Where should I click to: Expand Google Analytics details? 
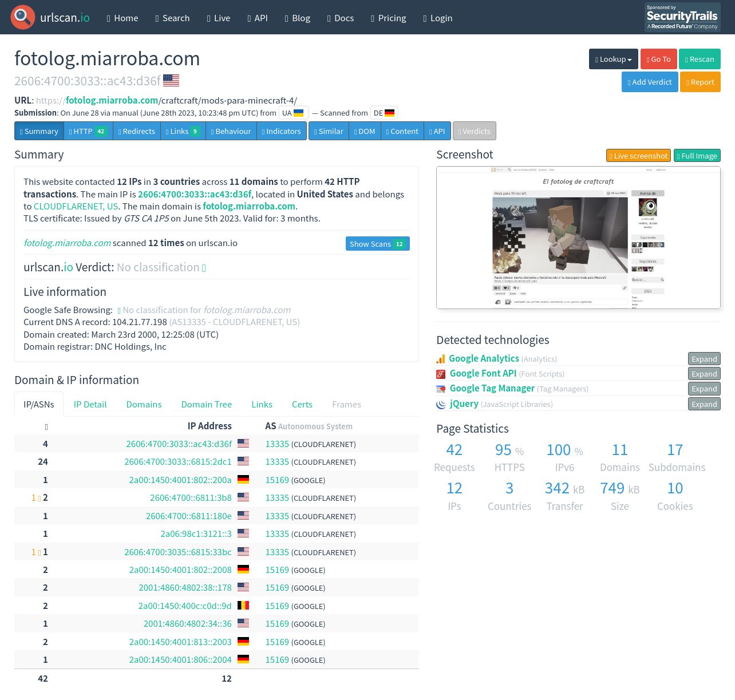click(x=704, y=359)
